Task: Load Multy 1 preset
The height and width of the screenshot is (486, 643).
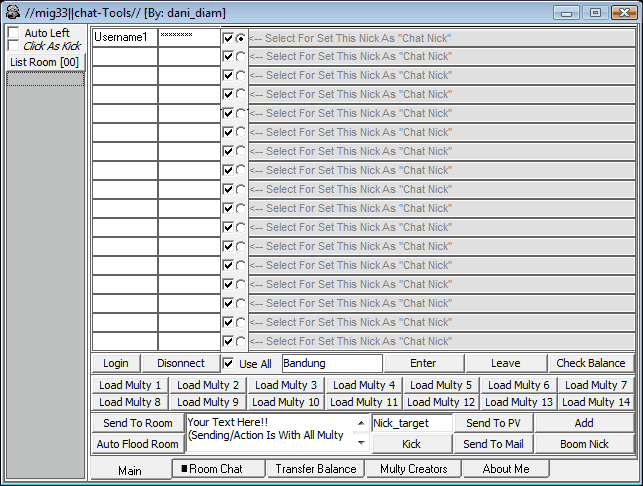Action: [x=130, y=385]
